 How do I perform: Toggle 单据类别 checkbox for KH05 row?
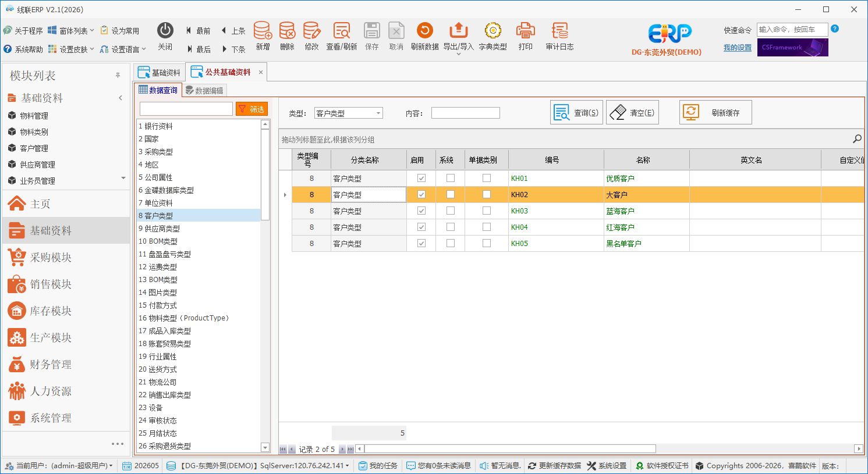pyautogui.click(x=487, y=243)
